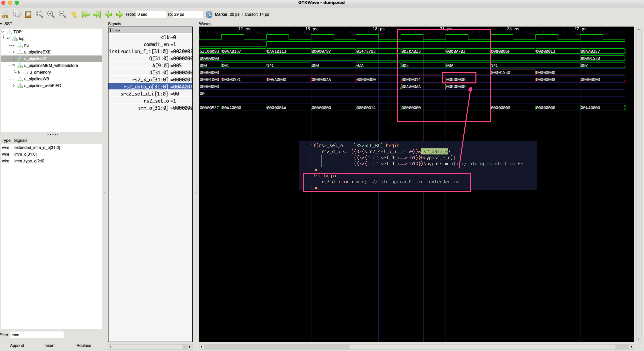Click the Append button
This screenshot has width=644, height=351.
point(17,345)
